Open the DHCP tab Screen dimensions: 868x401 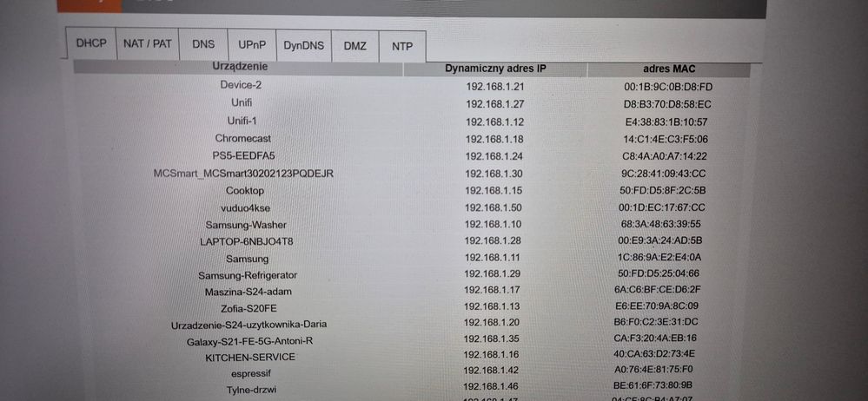click(x=91, y=43)
